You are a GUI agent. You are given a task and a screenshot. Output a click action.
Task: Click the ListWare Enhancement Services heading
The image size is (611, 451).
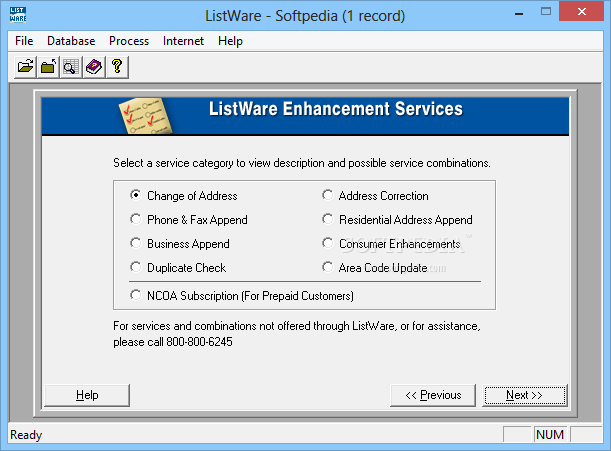[x=336, y=109]
